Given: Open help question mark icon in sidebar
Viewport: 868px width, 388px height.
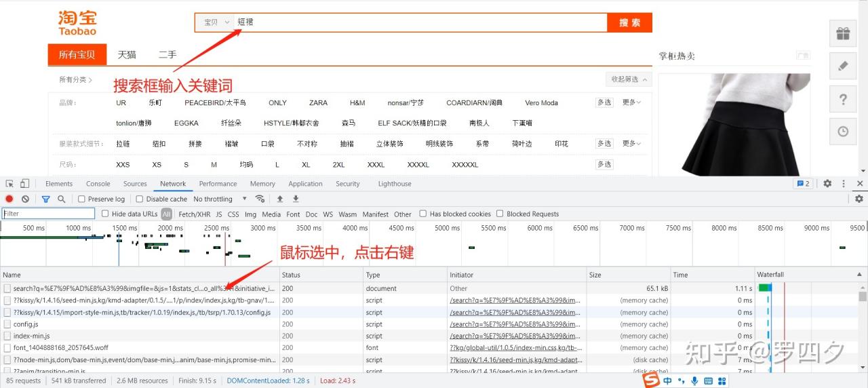Looking at the screenshot, I should 843,99.
